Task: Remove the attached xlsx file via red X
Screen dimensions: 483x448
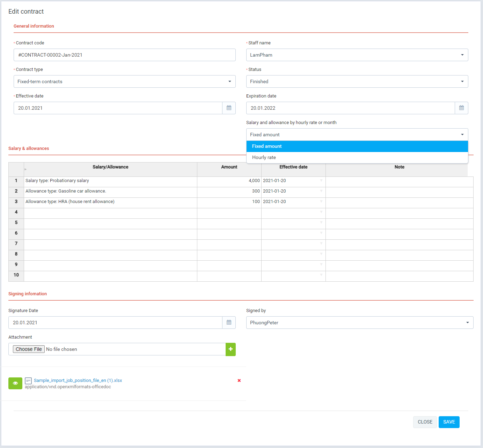Action: tap(239, 381)
